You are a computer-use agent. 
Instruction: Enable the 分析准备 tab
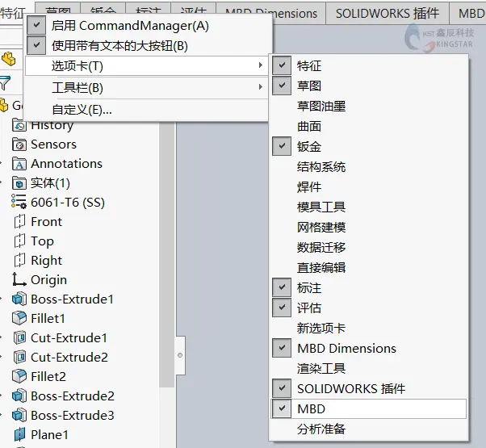(x=368, y=429)
